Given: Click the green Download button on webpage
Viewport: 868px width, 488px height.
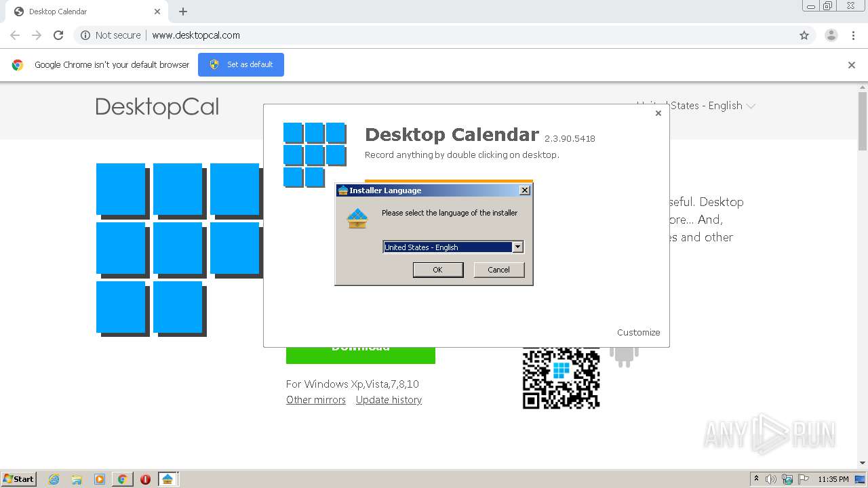Looking at the screenshot, I should [361, 355].
